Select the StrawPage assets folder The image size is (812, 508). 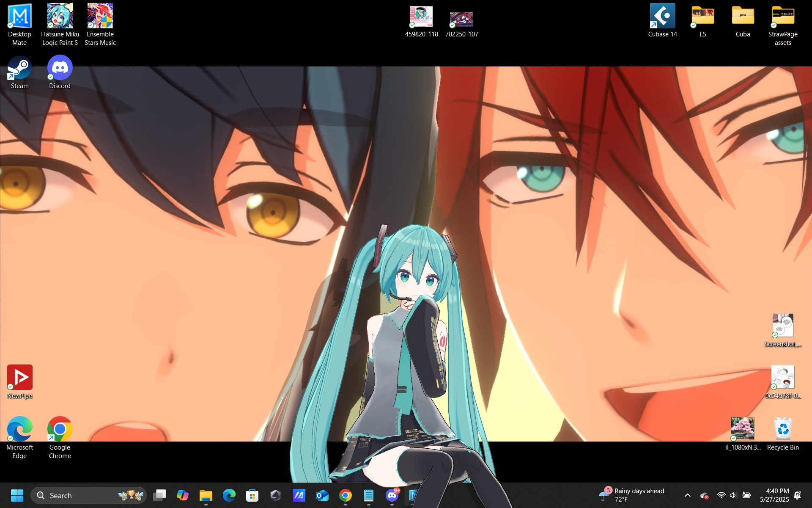tap(783, 25)
